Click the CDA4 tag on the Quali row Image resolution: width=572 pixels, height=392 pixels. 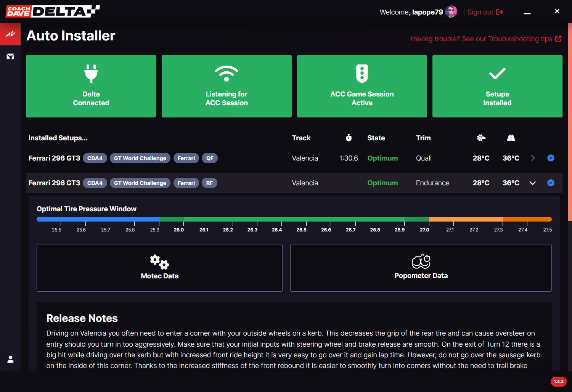point(95,158)
